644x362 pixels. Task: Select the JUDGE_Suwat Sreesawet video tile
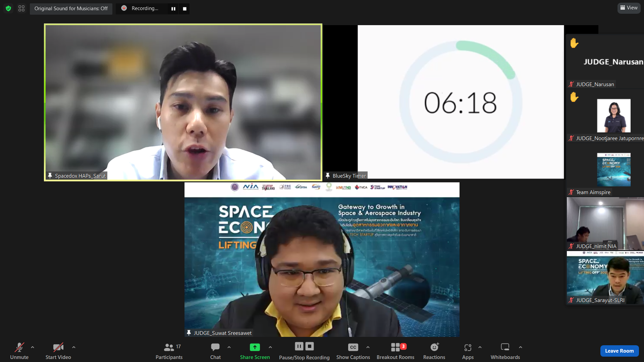point(322,259)
